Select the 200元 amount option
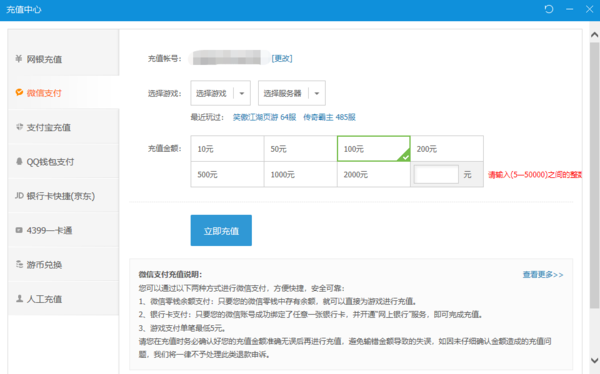This screenshot has height=374, width=600. (447, 149)
